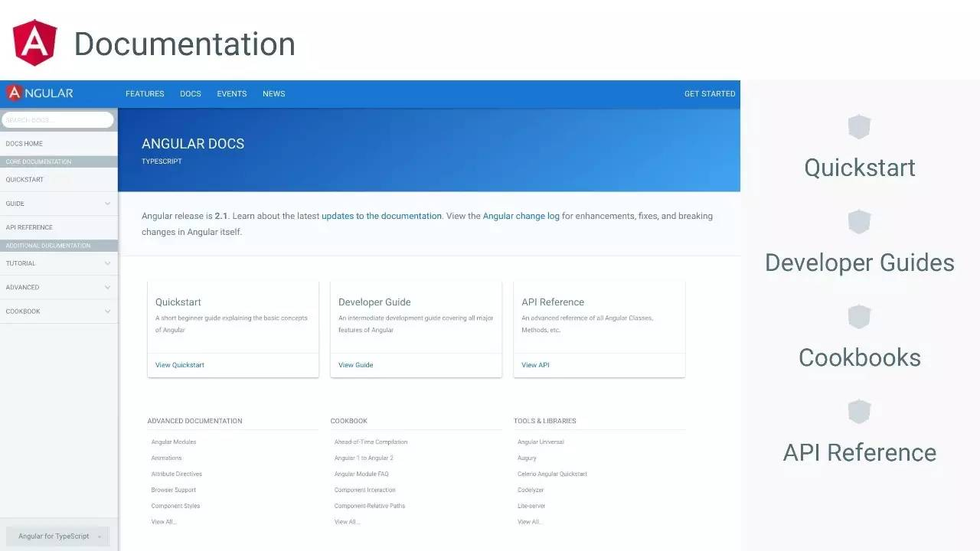
Task: Open the Attribute Directives link
Action: point(177,474)
